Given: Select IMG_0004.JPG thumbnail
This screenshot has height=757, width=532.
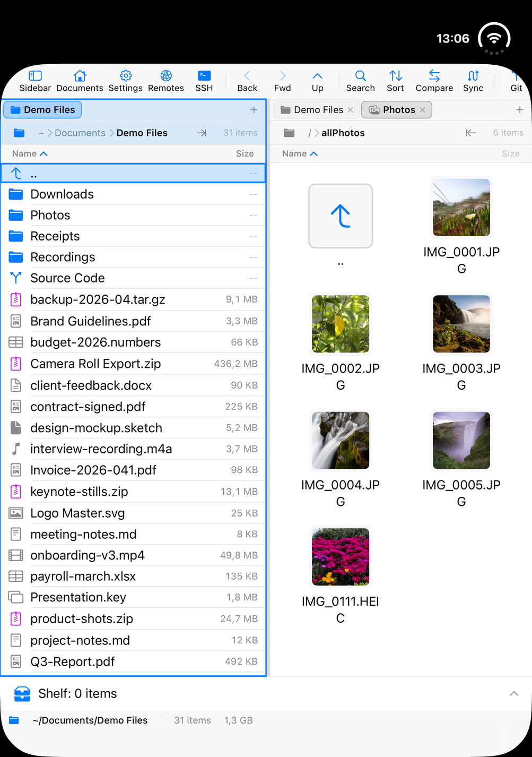Looking at the screenshot, I should 341,441.
